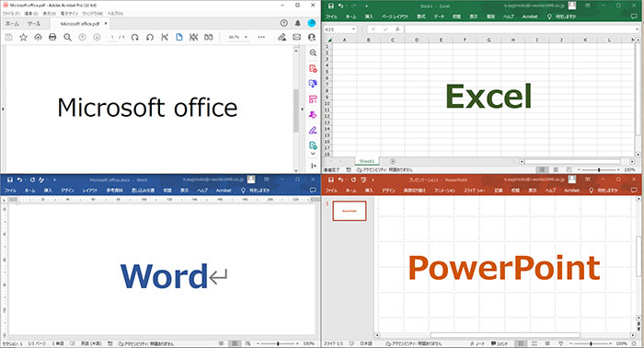Click the print icon in Acrobat toolbar
644x348 pixels.
(52, 38)
